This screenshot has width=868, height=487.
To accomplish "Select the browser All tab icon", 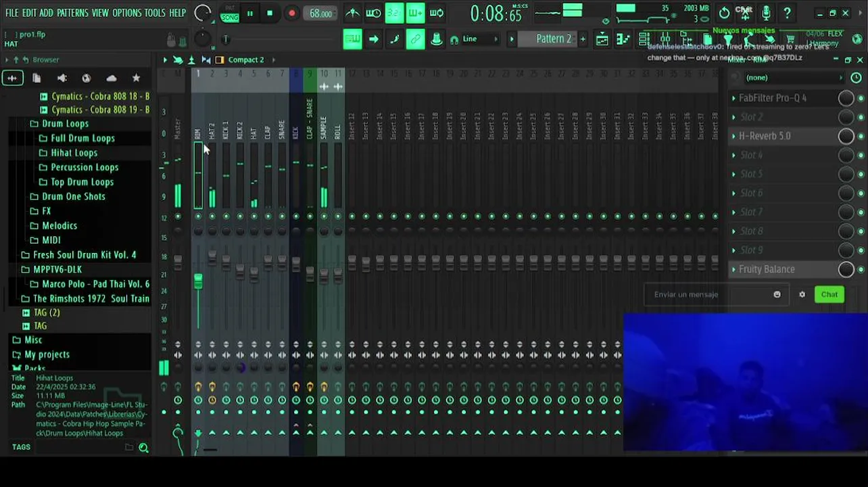I will 12,78.
